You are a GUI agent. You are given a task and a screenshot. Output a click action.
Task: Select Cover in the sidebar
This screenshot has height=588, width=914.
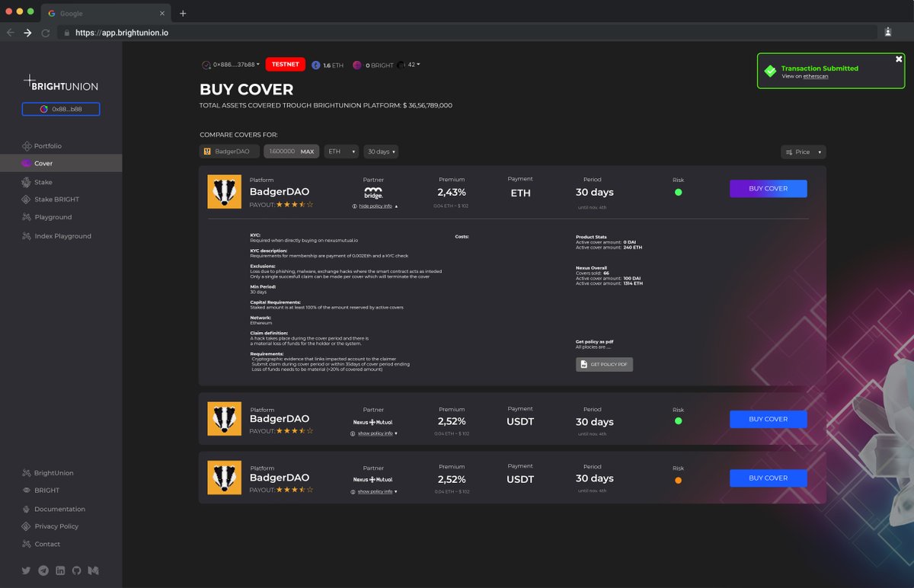tap(61, 163)
